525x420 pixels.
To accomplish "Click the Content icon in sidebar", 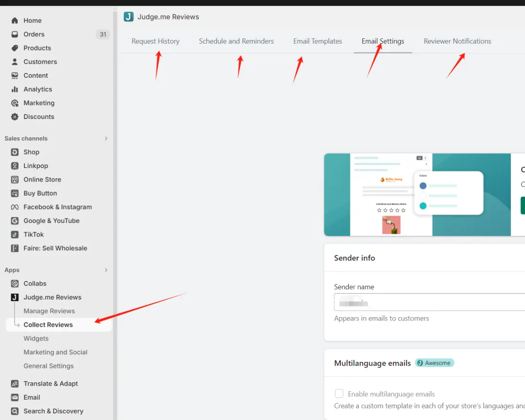I will pos(15,76).
